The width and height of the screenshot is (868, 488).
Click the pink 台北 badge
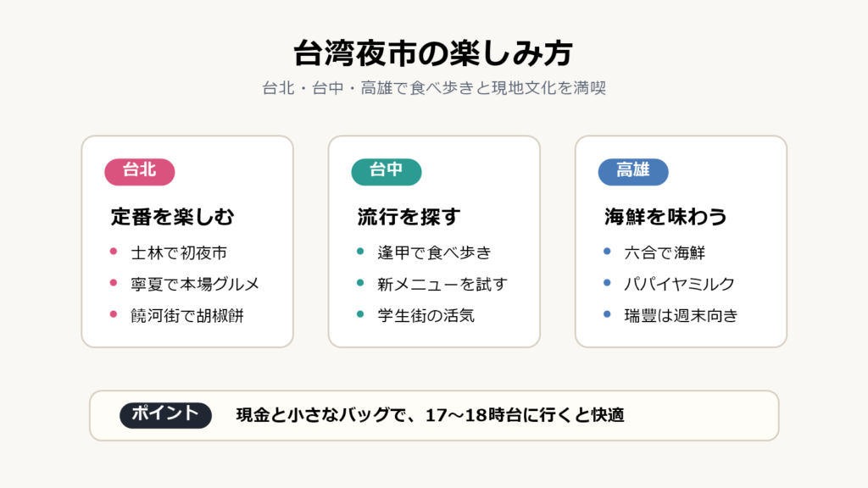pos(140,171)
